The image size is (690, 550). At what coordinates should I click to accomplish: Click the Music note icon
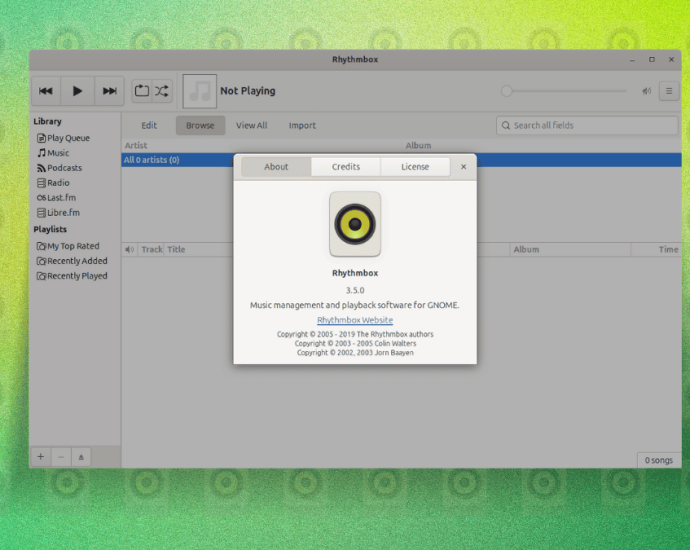[x=41, y=153]
